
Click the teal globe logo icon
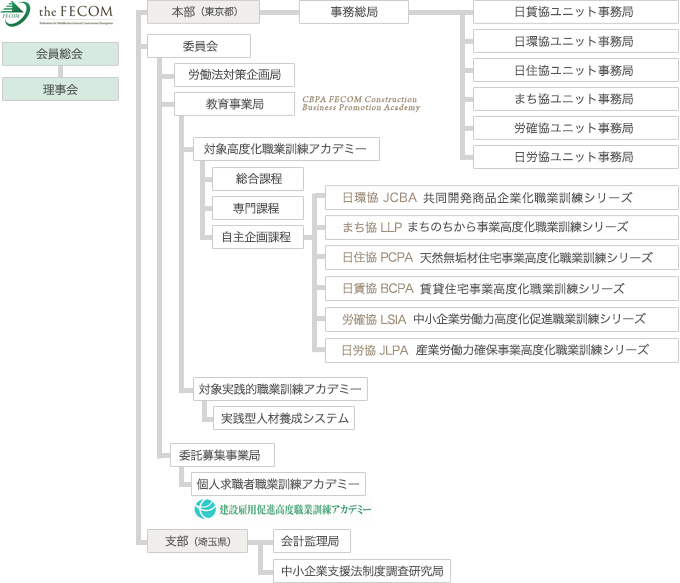205,509
